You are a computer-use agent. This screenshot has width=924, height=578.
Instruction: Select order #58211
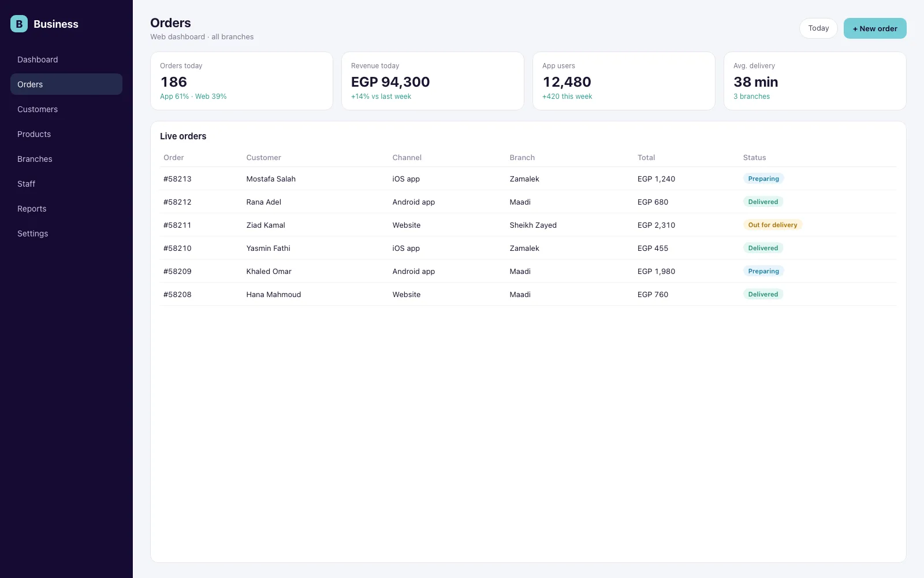click(x=177, y=225)
